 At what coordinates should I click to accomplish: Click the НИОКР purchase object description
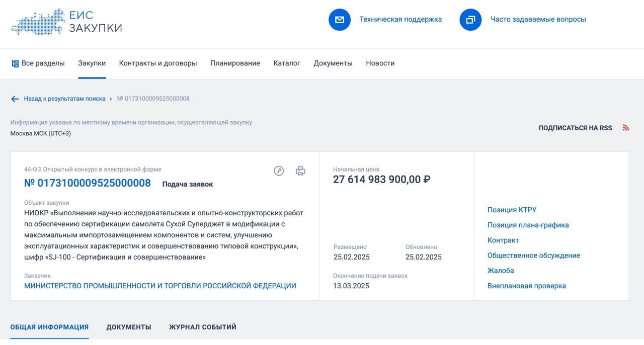click(164, 235)
